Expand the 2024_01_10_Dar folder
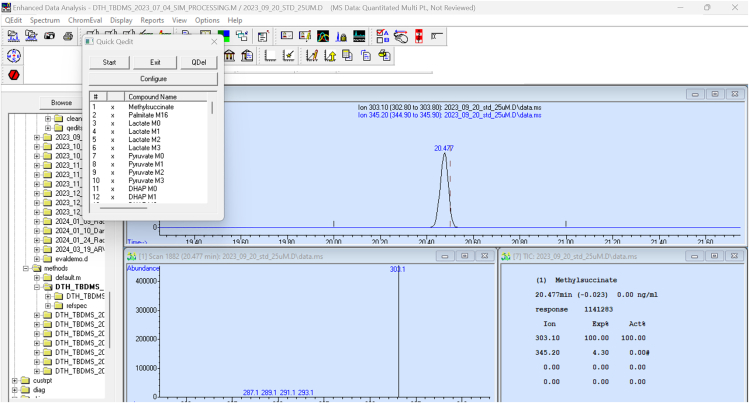 [37, 231]
